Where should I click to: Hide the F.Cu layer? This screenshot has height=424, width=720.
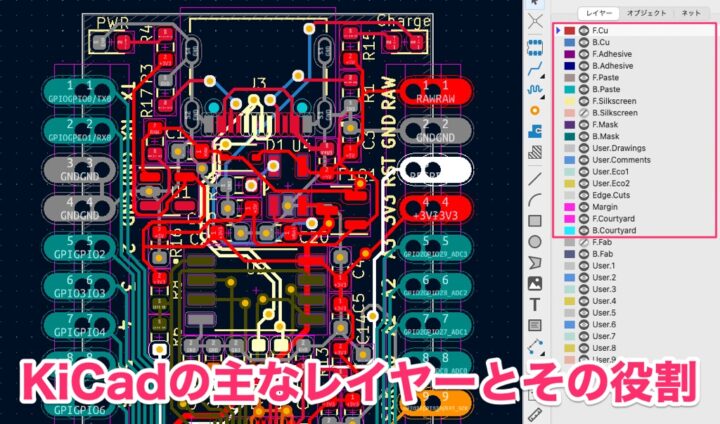point(584,31)
